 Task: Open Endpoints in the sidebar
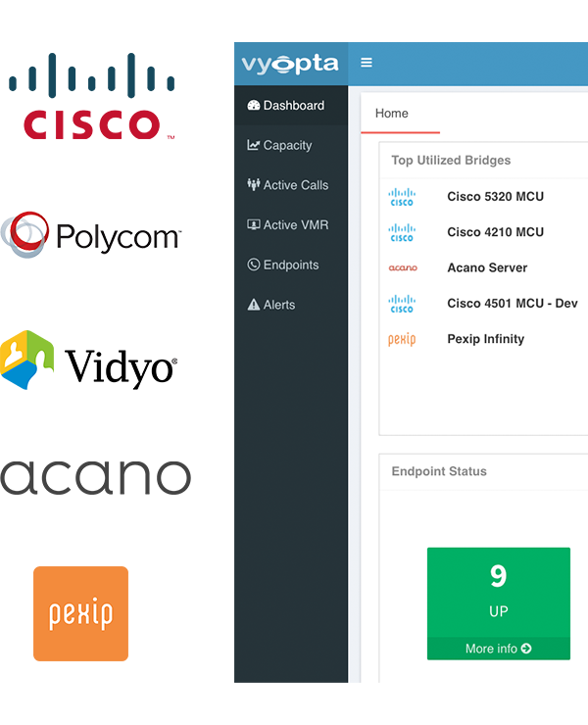click(291, 265)
